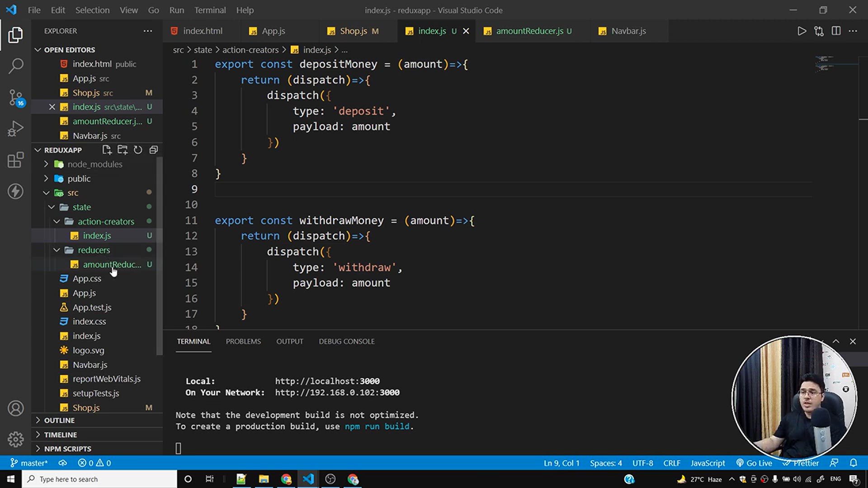Collapse the state folder
This screenshot has width=868, height=488.
tap(81, 207)
